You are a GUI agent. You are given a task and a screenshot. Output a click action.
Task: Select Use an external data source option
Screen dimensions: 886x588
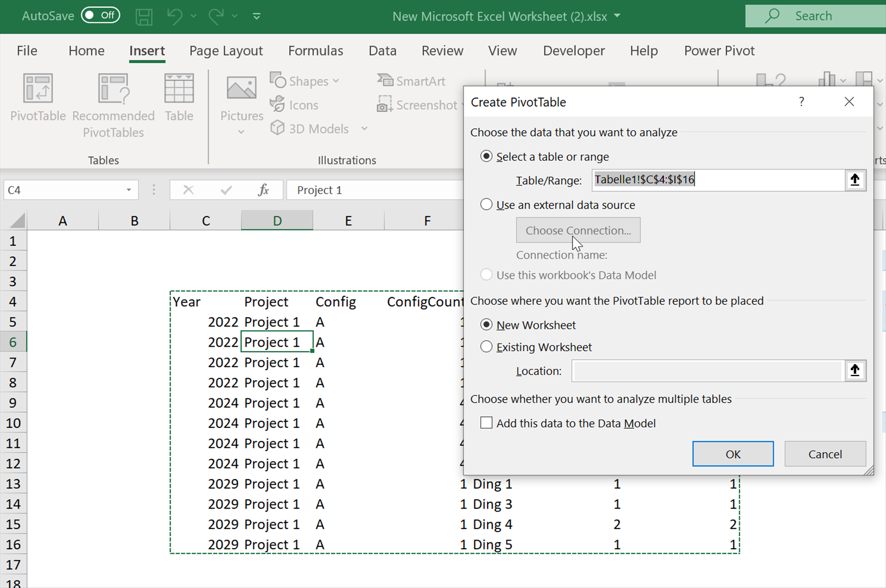click(486, 204)
